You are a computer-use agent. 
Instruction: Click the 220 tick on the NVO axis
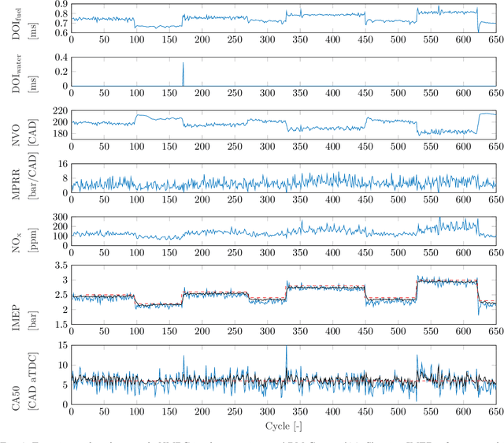[60, 111]
